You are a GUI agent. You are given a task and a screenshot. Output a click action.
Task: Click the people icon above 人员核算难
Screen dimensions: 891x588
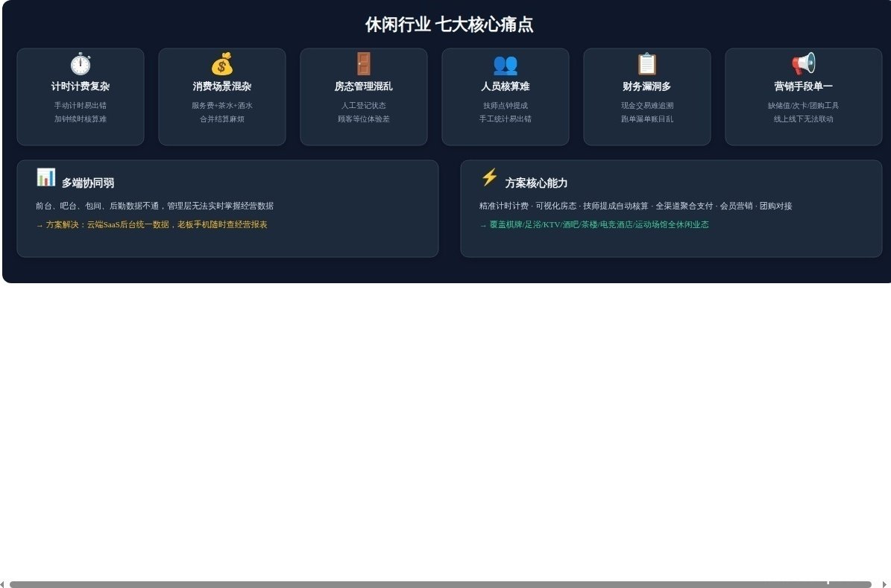pyautogui.click(x=506, y=65)
